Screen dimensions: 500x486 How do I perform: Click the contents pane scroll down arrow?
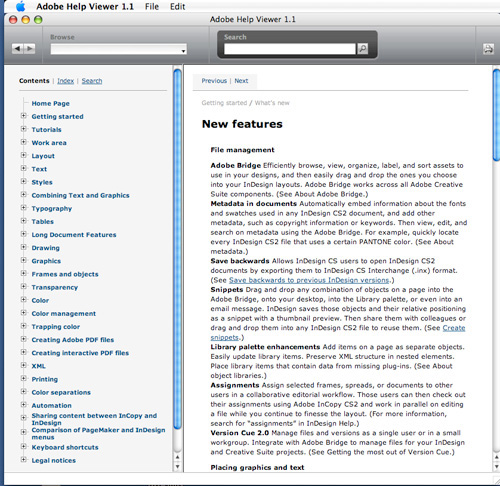tap(177, 467)
